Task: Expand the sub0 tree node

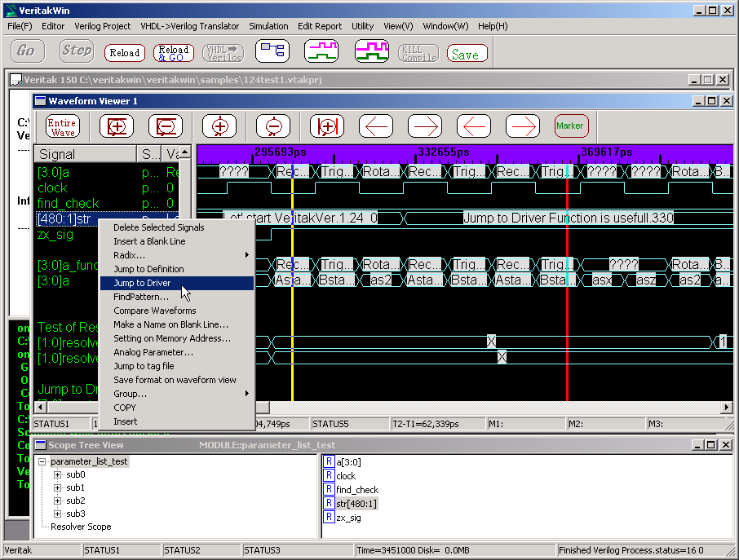Action: click(57, 474)
